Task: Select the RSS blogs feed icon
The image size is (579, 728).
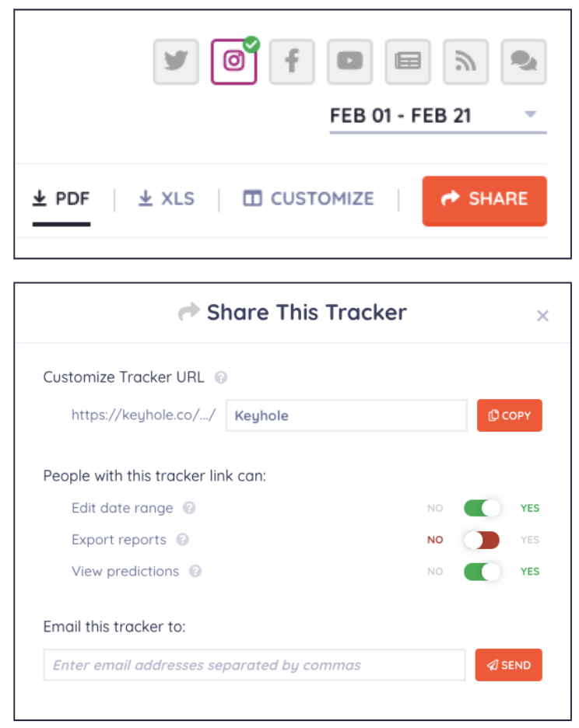Action: [465, 61]
